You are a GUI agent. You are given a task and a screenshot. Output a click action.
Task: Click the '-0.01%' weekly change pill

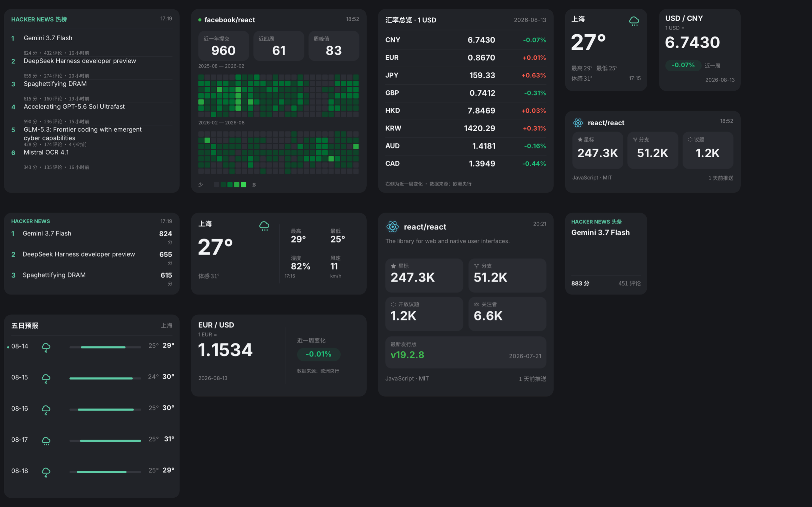pyautogui.click(x=319, y=354)
